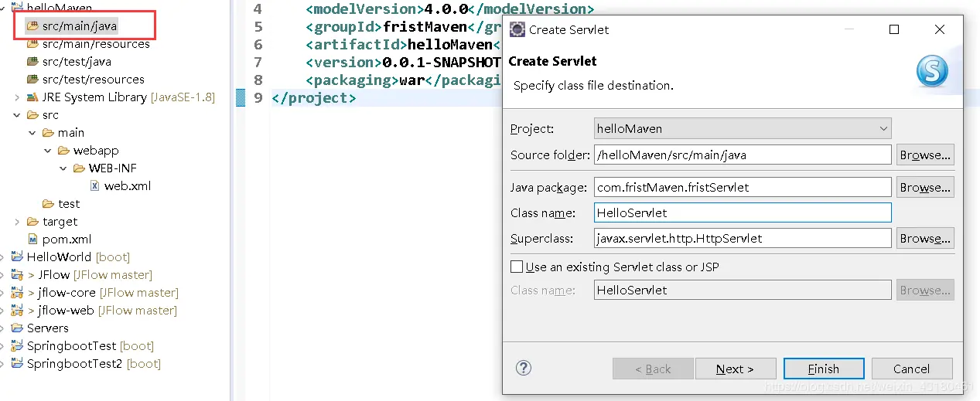Viewport: 980px width, 401px height.
Task: Click Finish to create the servlet
Action: coord(824,369)
